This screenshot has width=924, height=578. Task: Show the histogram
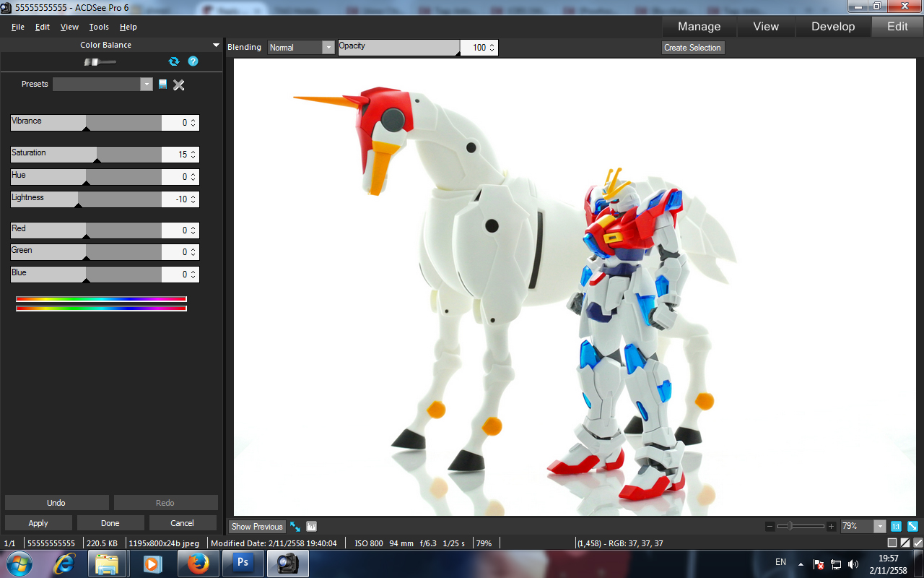click(312, 527)
